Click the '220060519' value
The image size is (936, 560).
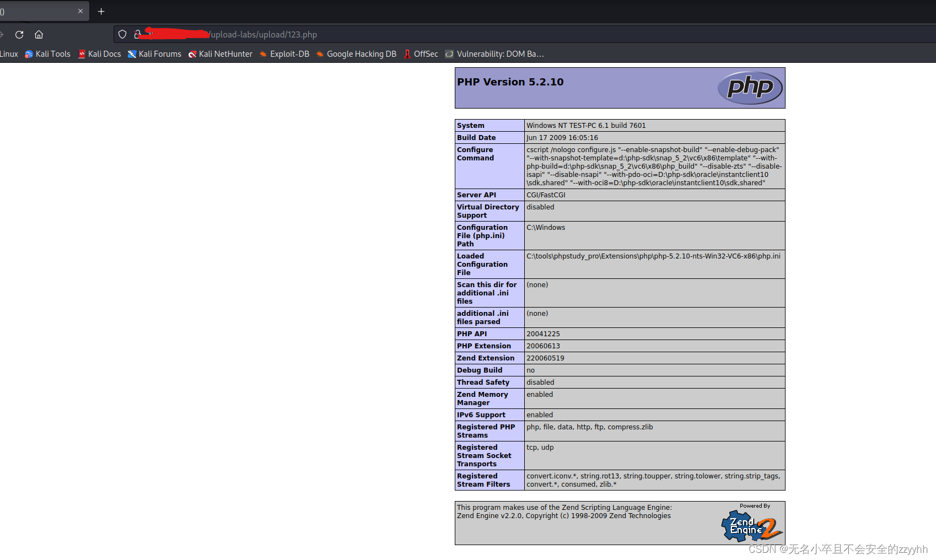[x=545, y=358]
